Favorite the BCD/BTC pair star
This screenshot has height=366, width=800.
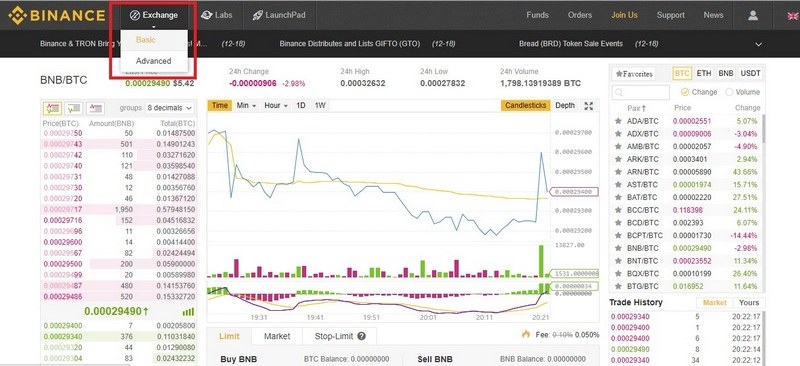pos(618,223)
